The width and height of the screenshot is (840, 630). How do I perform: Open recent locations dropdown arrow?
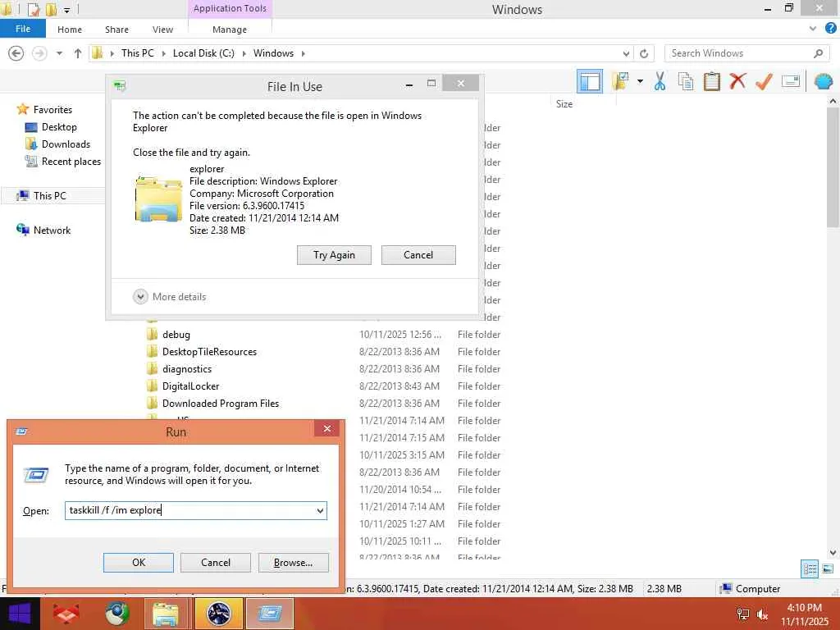[59, 53]
